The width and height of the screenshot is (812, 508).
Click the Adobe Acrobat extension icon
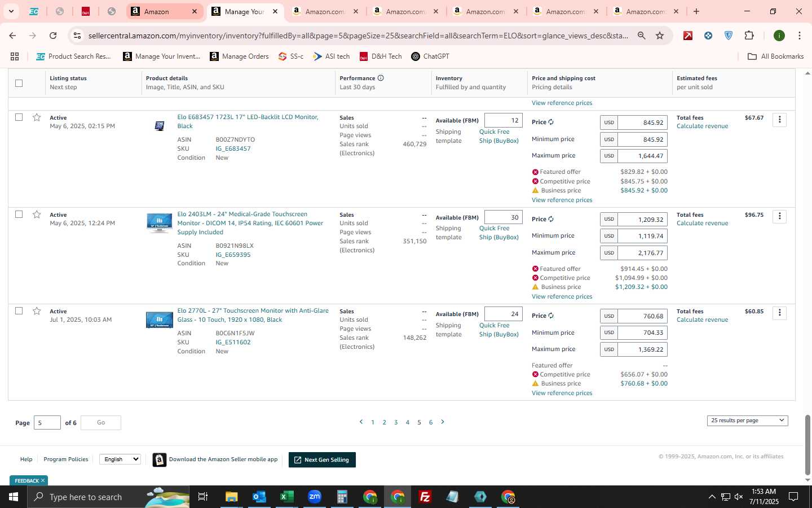688,36
